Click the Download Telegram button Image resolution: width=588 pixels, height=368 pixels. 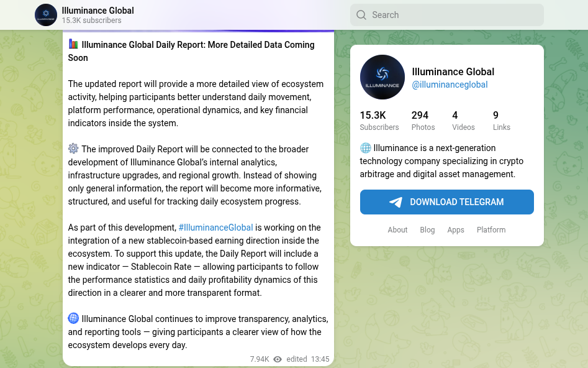pos(446,202)
